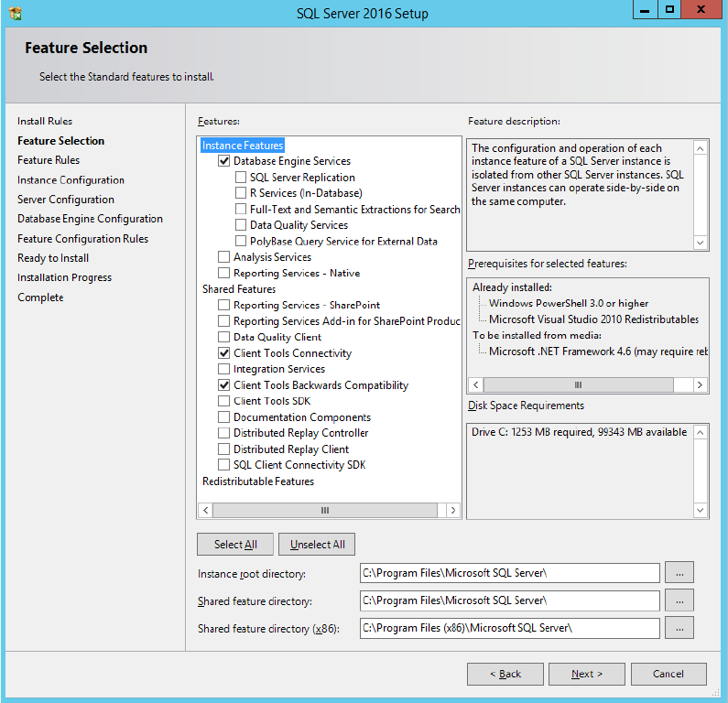The height and width of the screenshot is (703, 728).
Task: Click Select All button
Action: point(235,545)
